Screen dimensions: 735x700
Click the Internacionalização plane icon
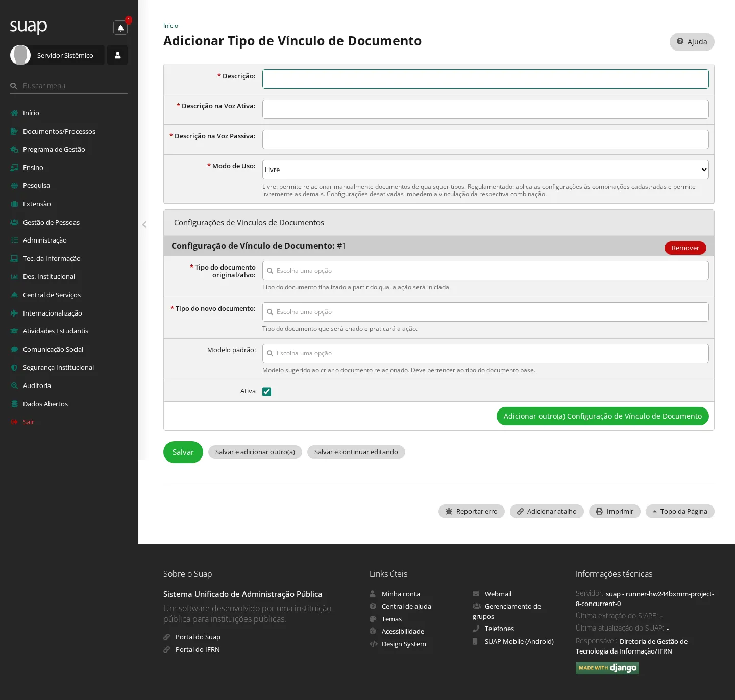tap(14, 313)
